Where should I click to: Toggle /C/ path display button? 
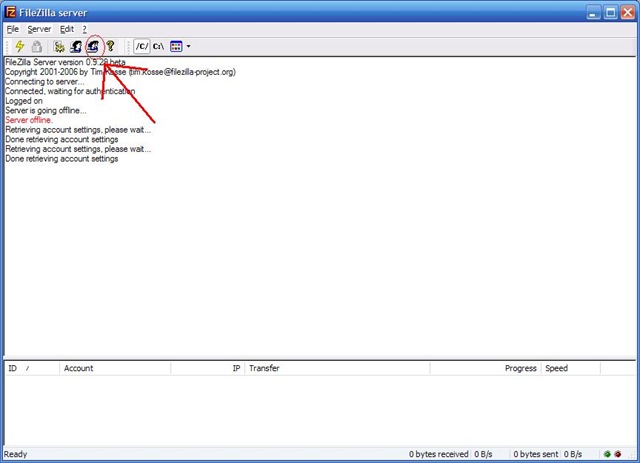click(x=142, y=46)
